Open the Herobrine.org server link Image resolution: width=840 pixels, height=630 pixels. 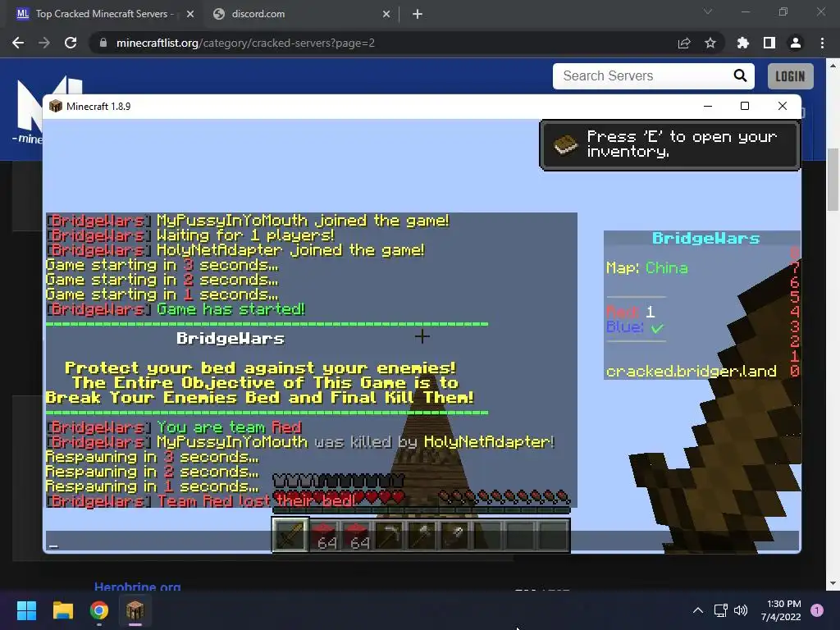coord(137,586)
